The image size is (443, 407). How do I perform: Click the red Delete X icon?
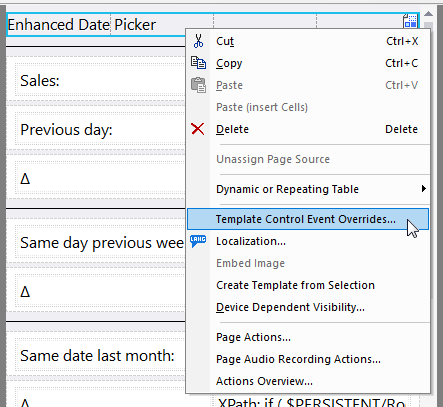tap(198, 129)
